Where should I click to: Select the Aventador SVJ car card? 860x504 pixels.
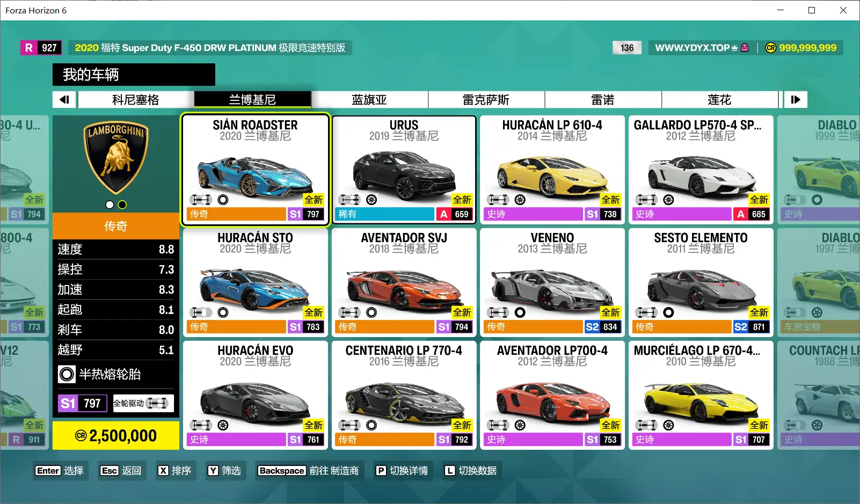pyautogui.click(x=404, y=282)
